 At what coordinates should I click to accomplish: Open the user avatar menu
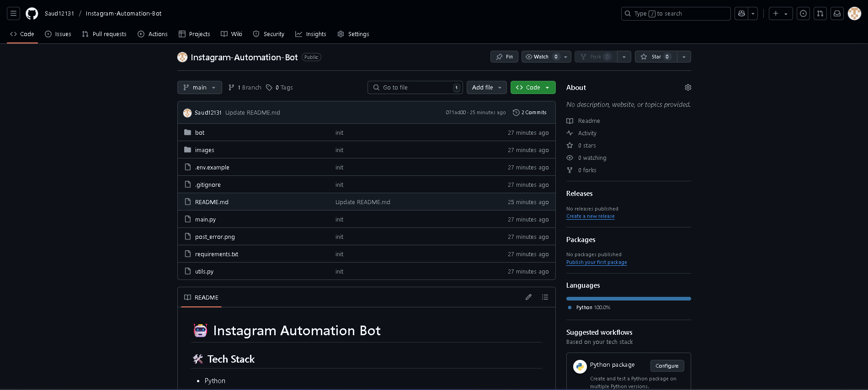(854, 14)
